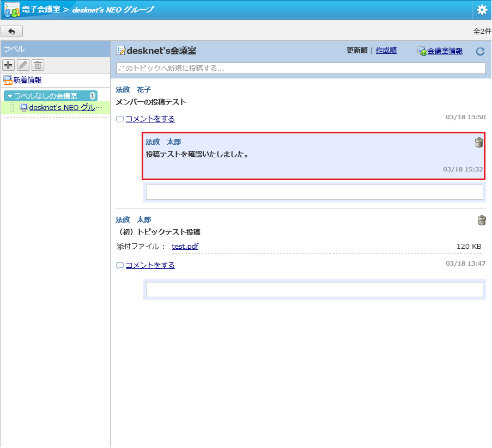Click the 120 KB file size text

click(x=469, y=247)
